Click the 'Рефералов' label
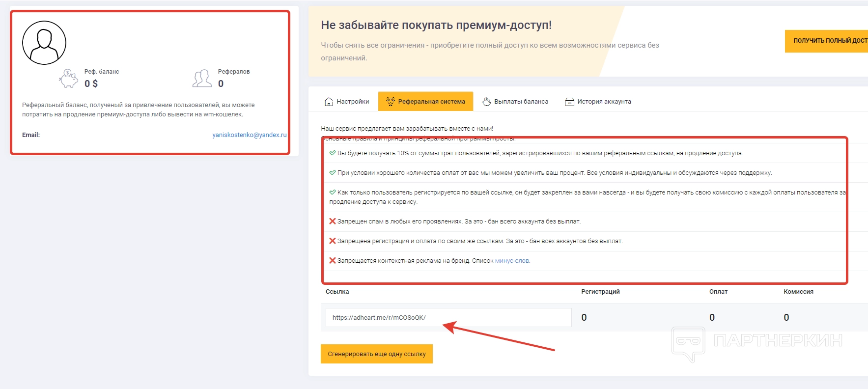Viewport: 868px width, 389px height. tap(234, 72)
